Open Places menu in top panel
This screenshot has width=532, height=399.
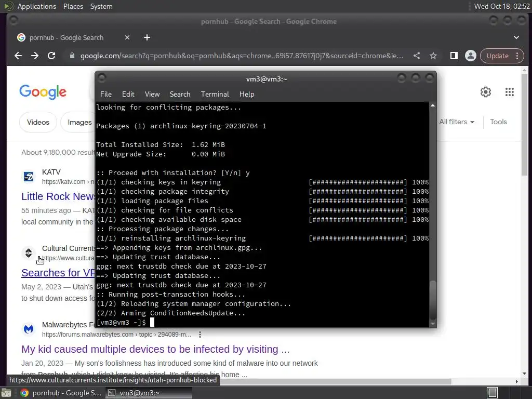73,6
